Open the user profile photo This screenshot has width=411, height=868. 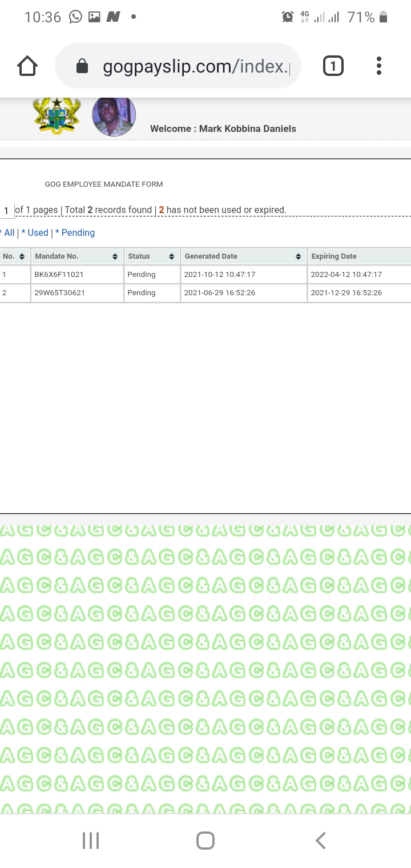tap(114, 116)
